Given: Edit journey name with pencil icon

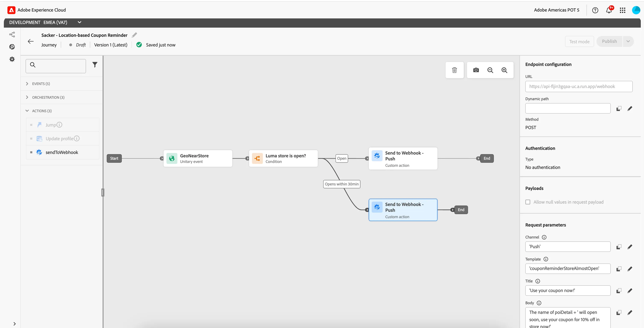Looking at the screenshot, I should point(134,35).
